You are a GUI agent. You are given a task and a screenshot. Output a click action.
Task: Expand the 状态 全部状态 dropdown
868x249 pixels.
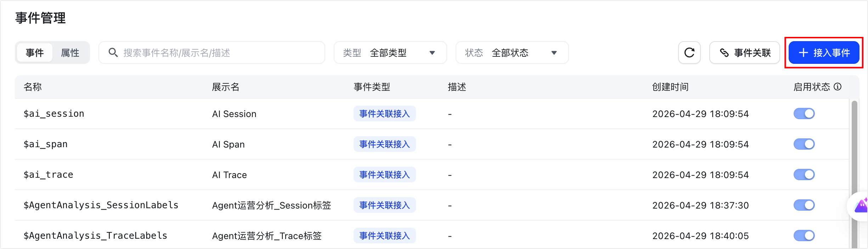tap(512, 53)
